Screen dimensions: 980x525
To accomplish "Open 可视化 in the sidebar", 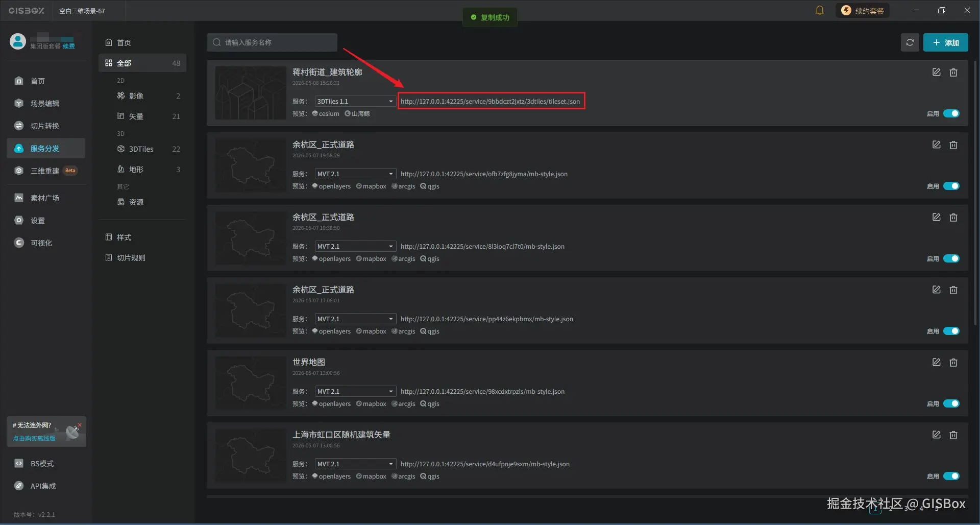I will (46, 243).
